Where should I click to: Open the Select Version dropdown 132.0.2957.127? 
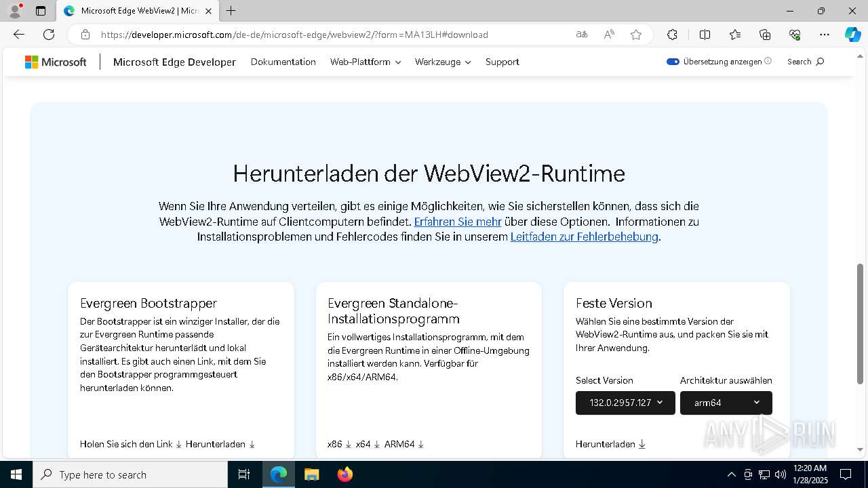tap(625, 403)
